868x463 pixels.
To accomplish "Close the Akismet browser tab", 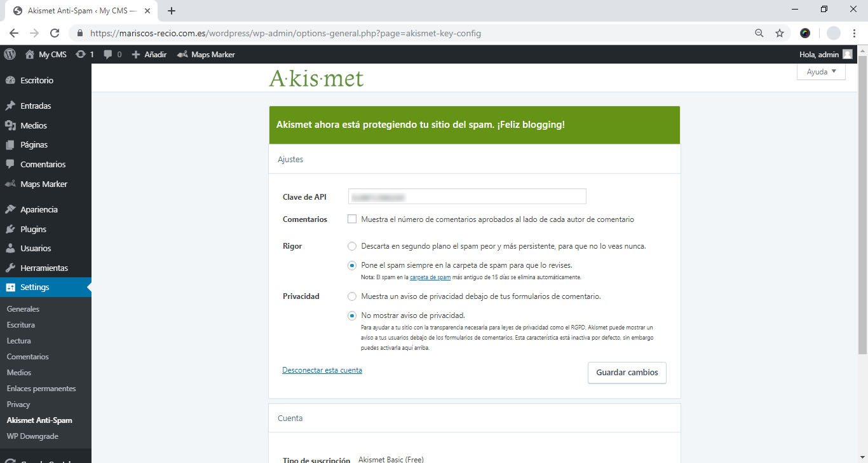I will point(148,11).
